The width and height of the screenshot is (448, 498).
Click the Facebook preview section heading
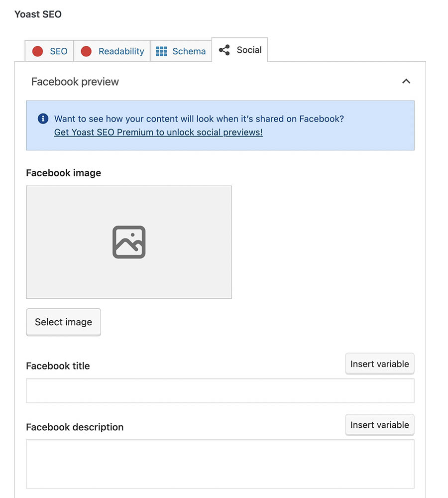(x=75, y=82)
